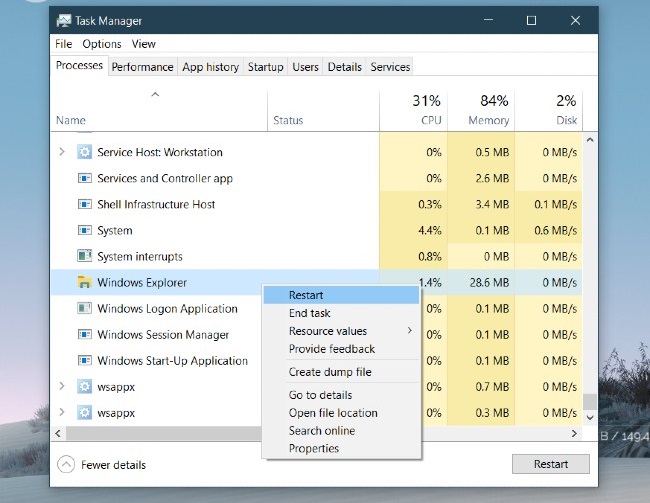Viewport: 650px width, 503px height.
Task: Select the Shell Infrastructure Host row text
Action: (x=156, y=204)
